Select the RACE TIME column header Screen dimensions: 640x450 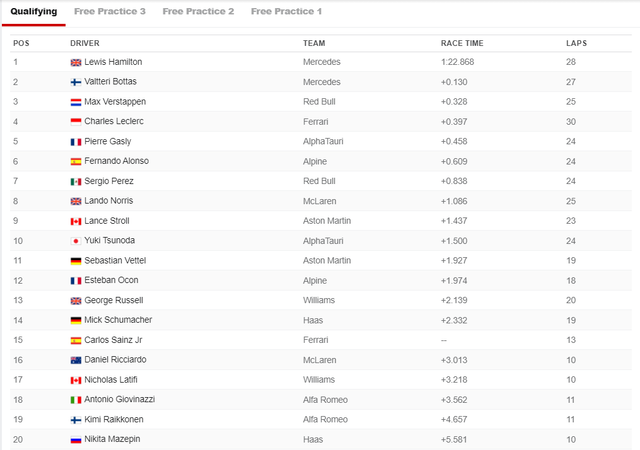pyautogui.click(x=462, y=43)
